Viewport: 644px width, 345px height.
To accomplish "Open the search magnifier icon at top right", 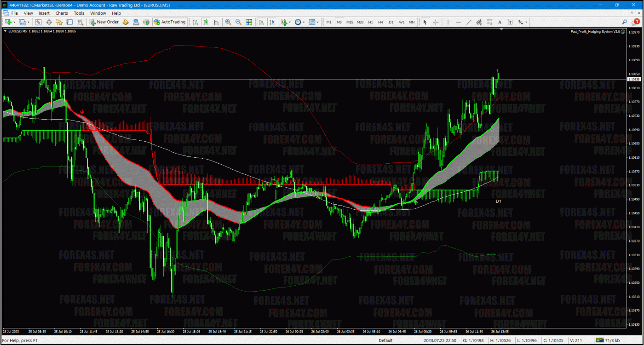I will coord(624,22).
